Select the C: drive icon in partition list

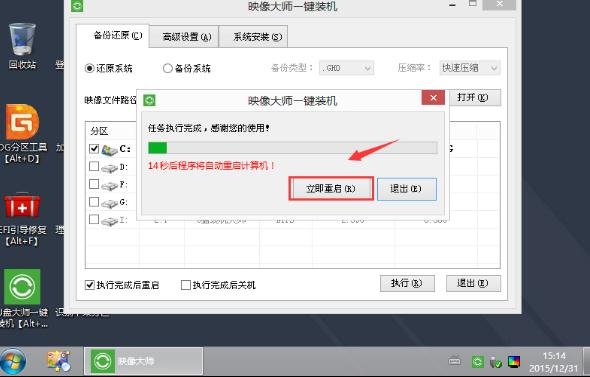pyautogui.click(x=109, y=150)
